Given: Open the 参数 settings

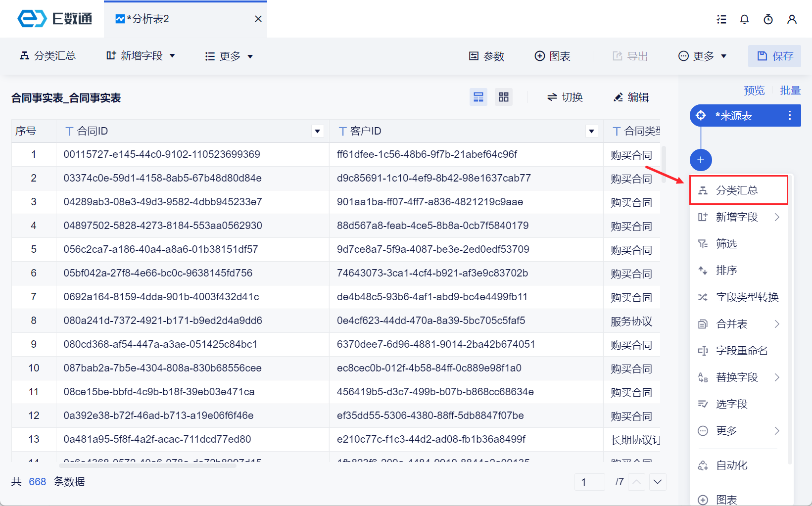Looking at the screenshot, I should 486,56.
